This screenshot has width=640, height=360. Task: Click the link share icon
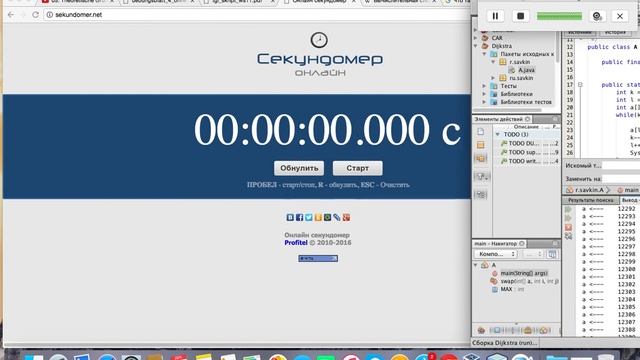click(337, 218)
